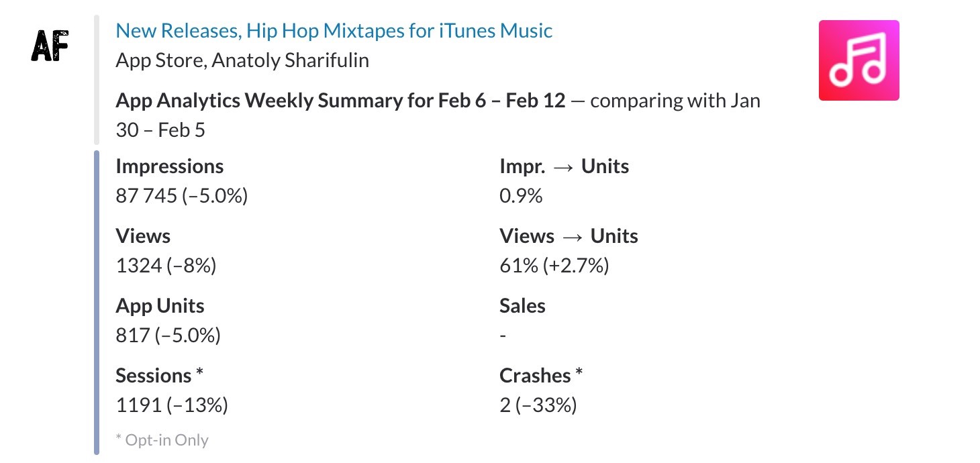Image resolution: width=980 pixels, height=463 pixels.
Task: Select the App Units field label
Action: pyautogui.click(x=160, y=306)
